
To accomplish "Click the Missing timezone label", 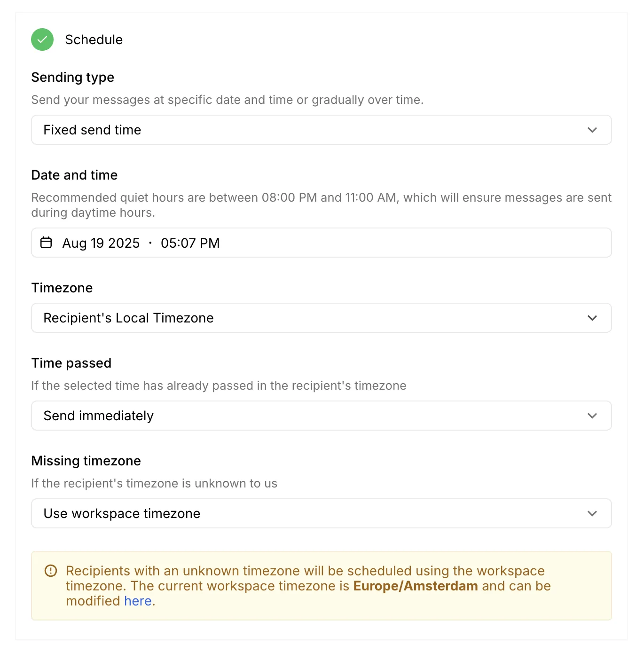I will click(x=86, y=461).
